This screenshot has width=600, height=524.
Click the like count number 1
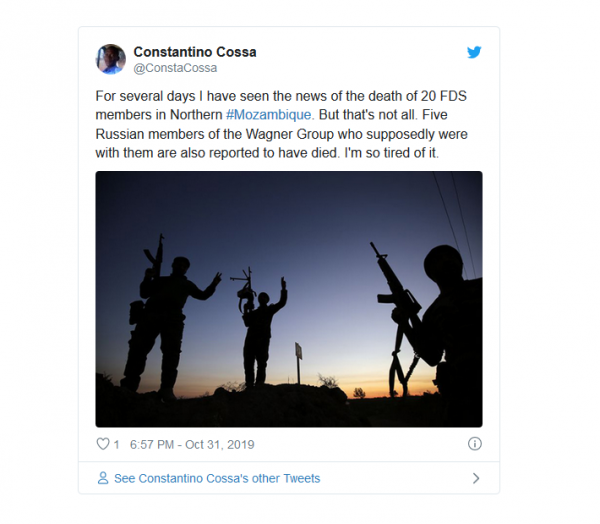[x=116, y=444]
